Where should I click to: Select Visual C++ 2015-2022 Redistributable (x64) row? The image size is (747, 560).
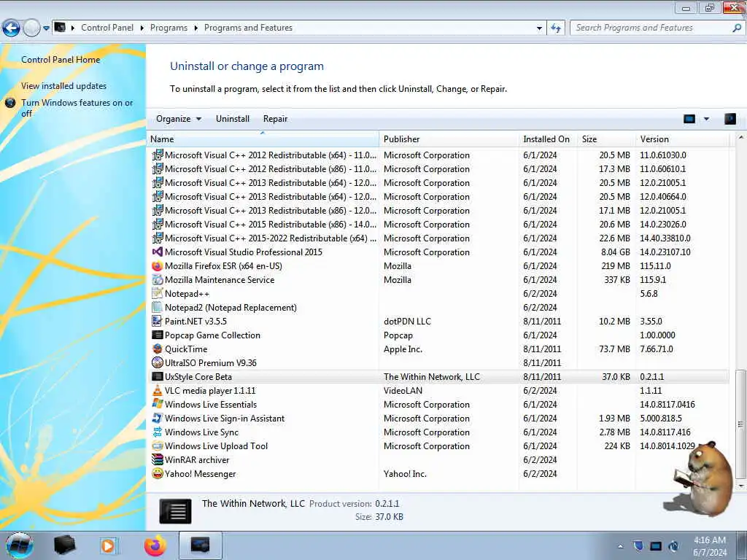439,238
